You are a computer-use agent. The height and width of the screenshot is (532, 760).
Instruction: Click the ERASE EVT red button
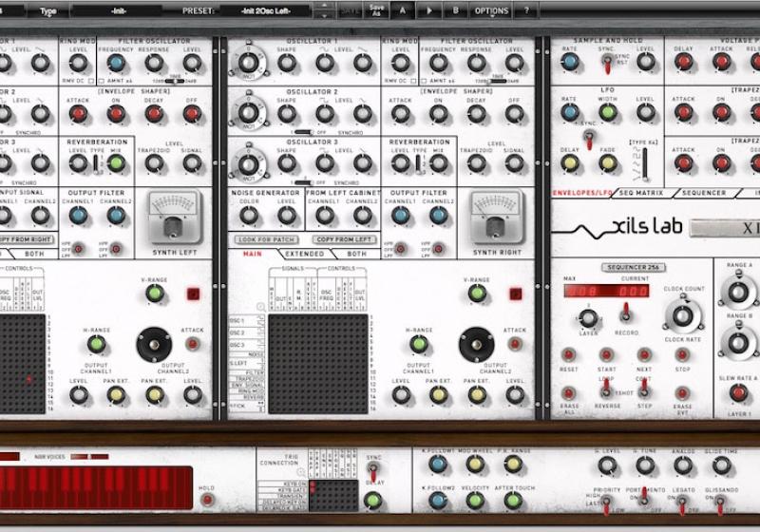tap(682, 392)
